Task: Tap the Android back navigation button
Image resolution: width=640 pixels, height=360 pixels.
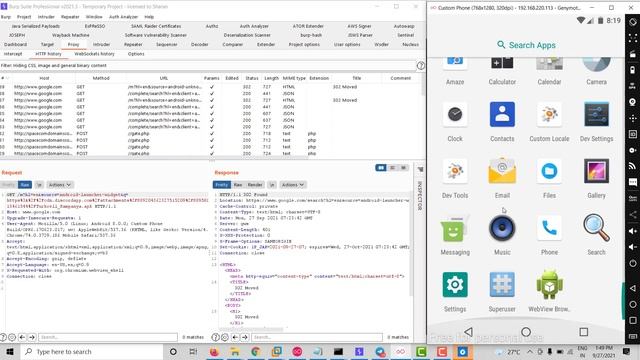Action: coord(468,332)
